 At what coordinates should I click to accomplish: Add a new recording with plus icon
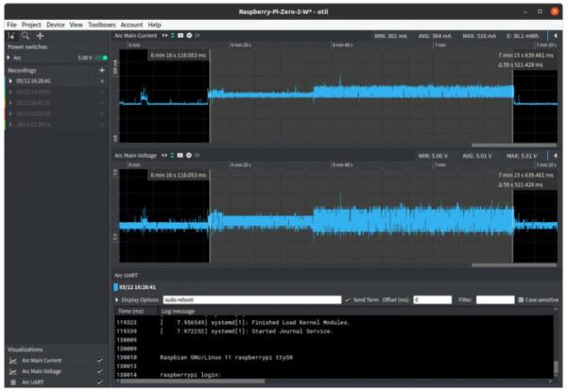coord(102,71)
